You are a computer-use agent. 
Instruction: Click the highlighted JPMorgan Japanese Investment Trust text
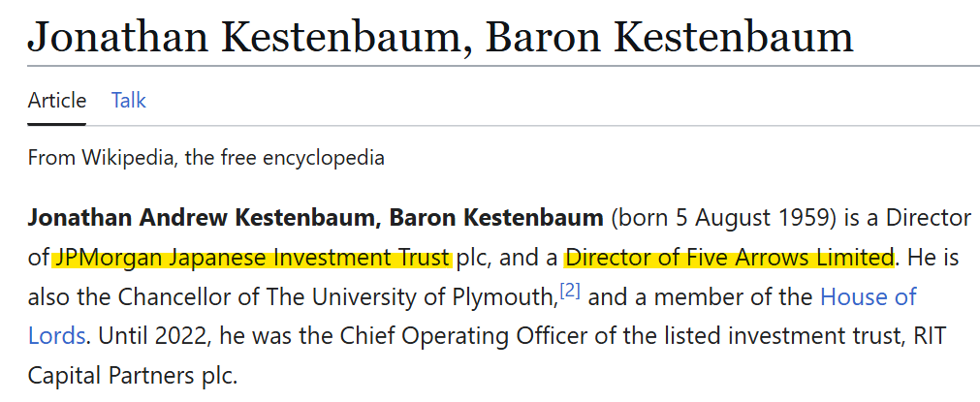253,258
